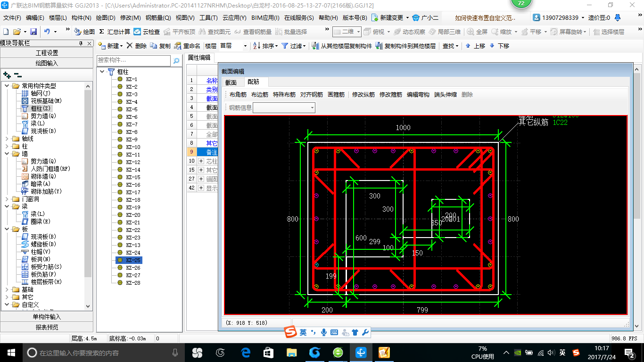Click the 报表预览 button
Viewport: 644px width, 362px height.
pyautogui.click(x=47, y=327)
